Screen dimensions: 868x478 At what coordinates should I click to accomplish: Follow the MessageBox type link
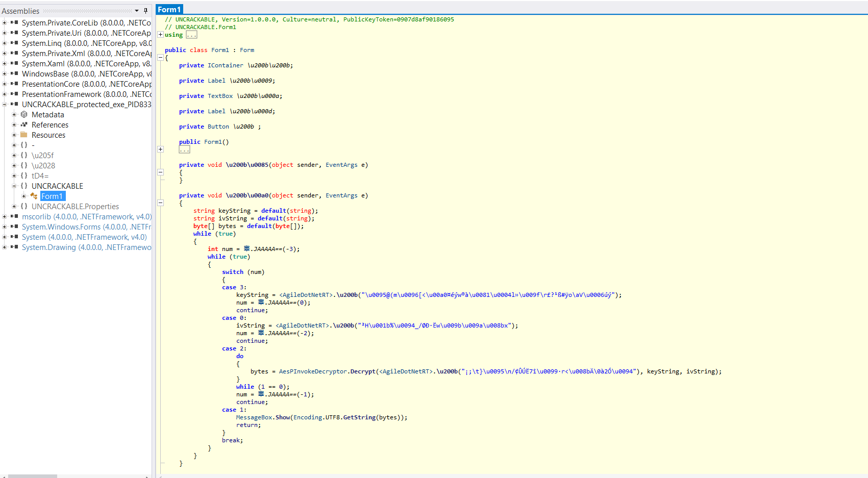point(254,417)
